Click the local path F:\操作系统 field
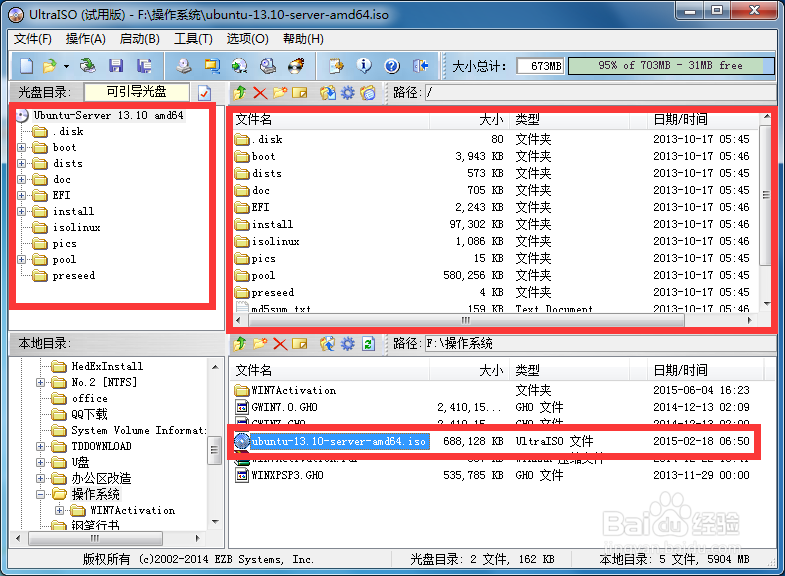 point(599,343)
